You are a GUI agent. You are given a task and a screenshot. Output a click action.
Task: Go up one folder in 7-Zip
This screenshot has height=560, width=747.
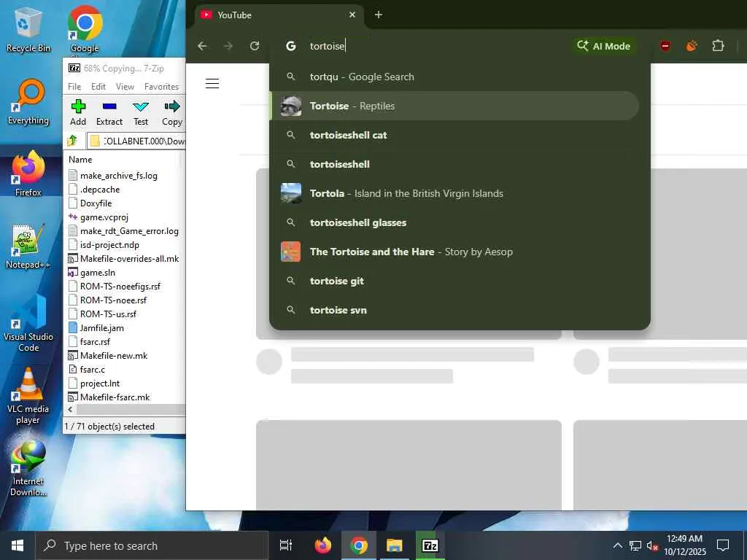click(x=73, y=141)
